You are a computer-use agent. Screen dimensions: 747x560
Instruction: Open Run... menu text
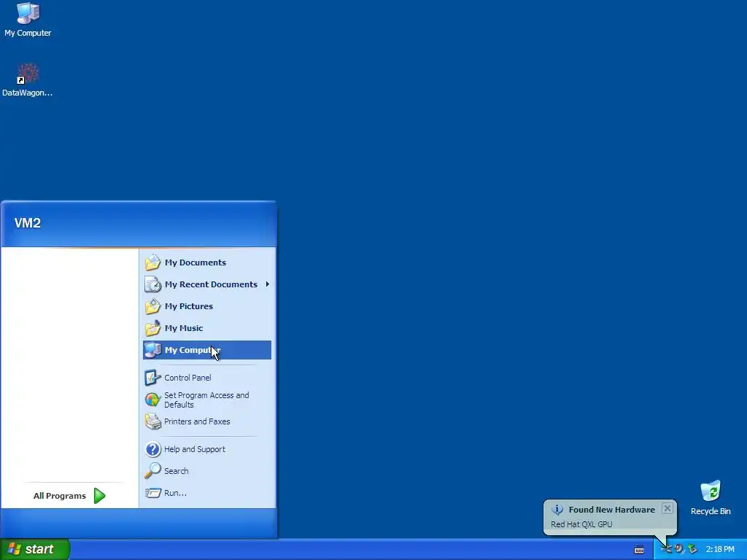coord(175,493)
